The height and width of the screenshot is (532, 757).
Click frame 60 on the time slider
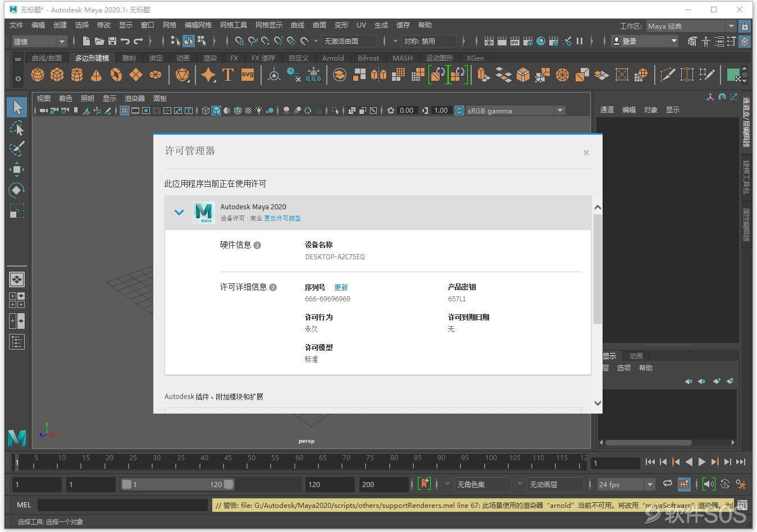coord(299,462)
